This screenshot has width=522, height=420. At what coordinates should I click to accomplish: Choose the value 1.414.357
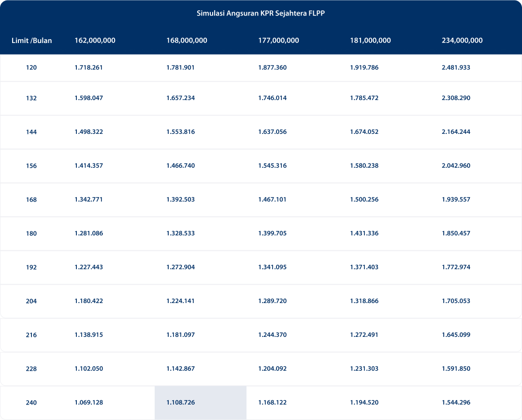(88, 166)
